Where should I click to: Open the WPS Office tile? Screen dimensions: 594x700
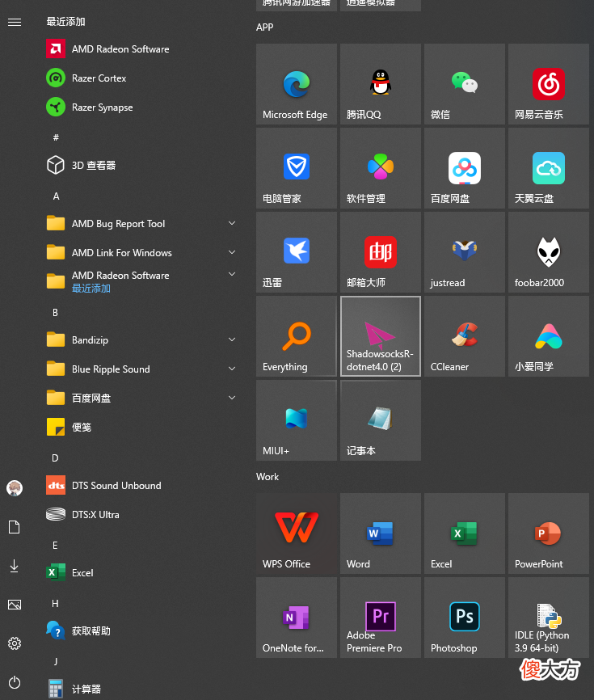point(297,533)
